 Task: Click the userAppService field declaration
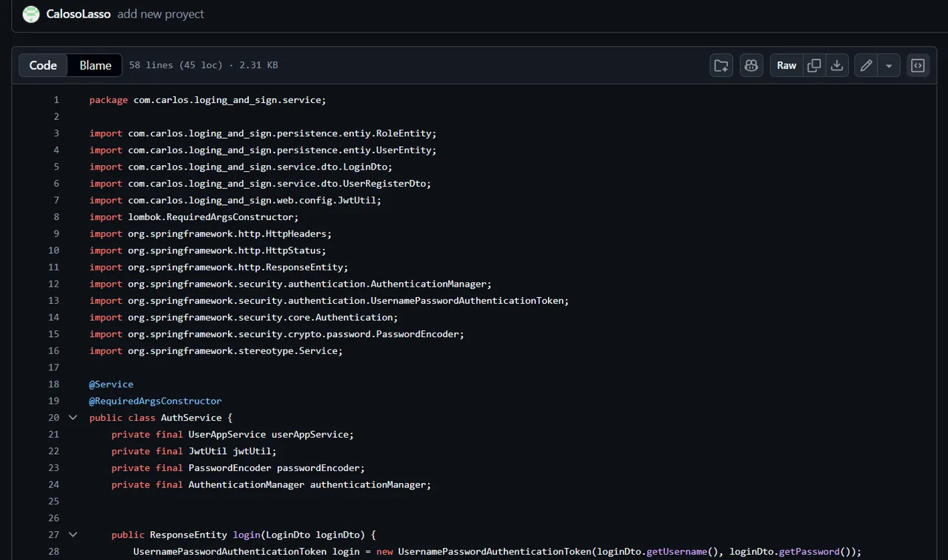coord(233,434)
